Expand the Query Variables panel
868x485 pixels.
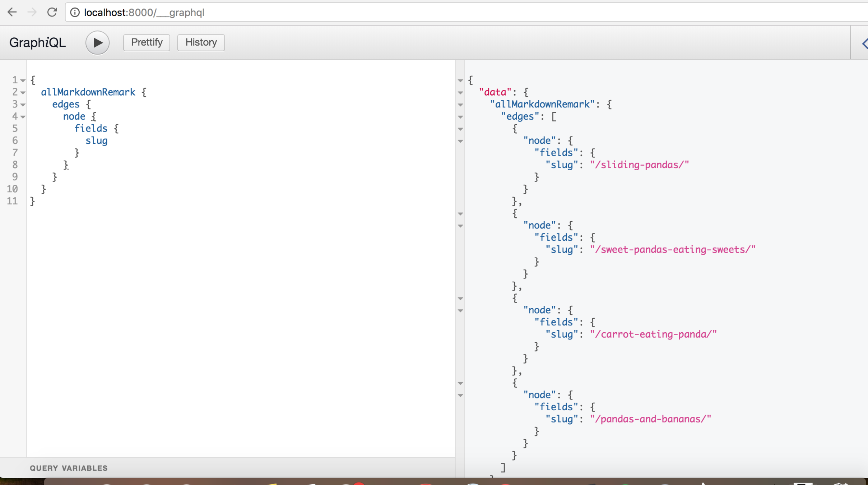point(69,468)
